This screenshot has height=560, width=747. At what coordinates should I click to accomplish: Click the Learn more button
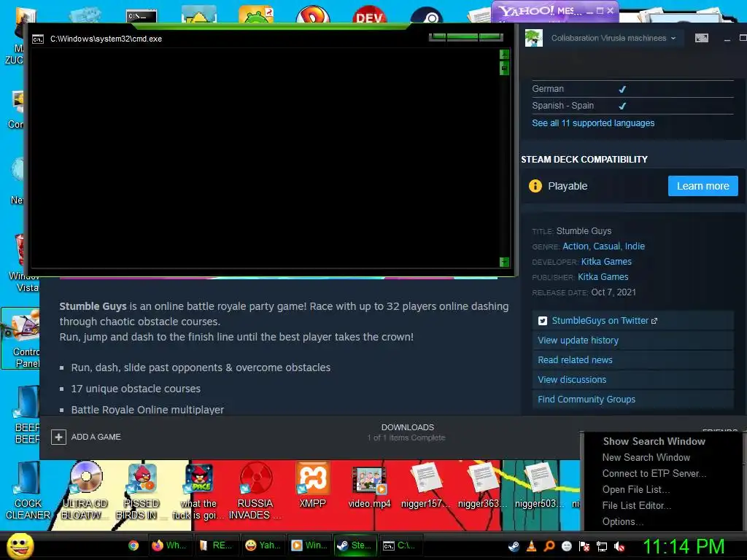tap(703, 186)
